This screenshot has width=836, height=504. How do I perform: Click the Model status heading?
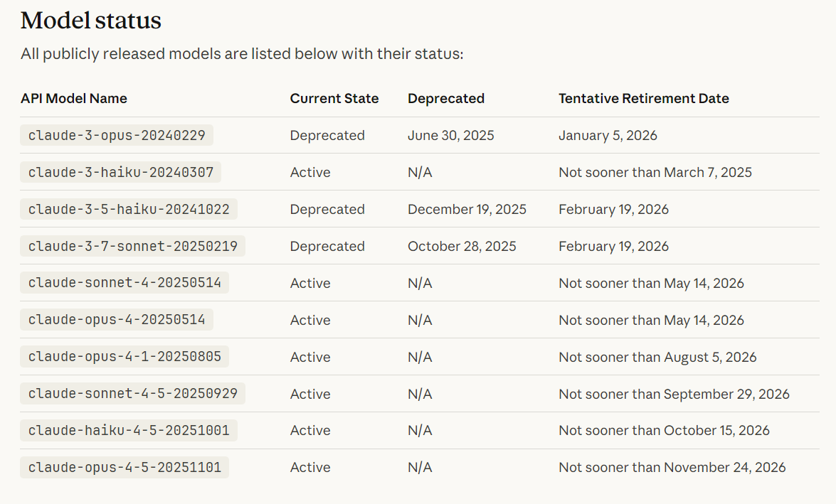(x=91, y=21)
